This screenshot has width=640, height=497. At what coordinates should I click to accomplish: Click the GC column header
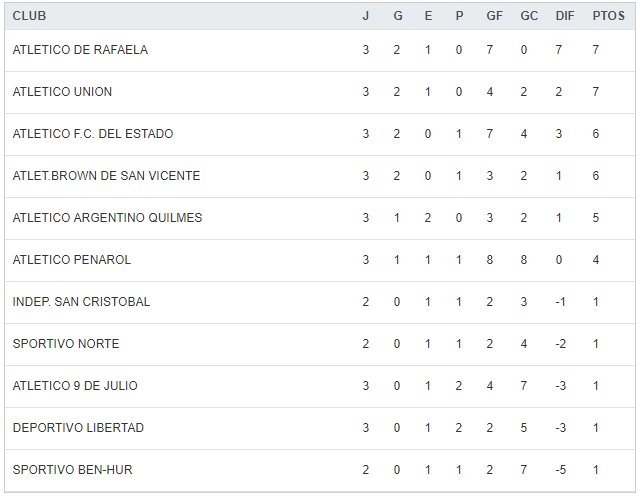click(x=529, y=16)
